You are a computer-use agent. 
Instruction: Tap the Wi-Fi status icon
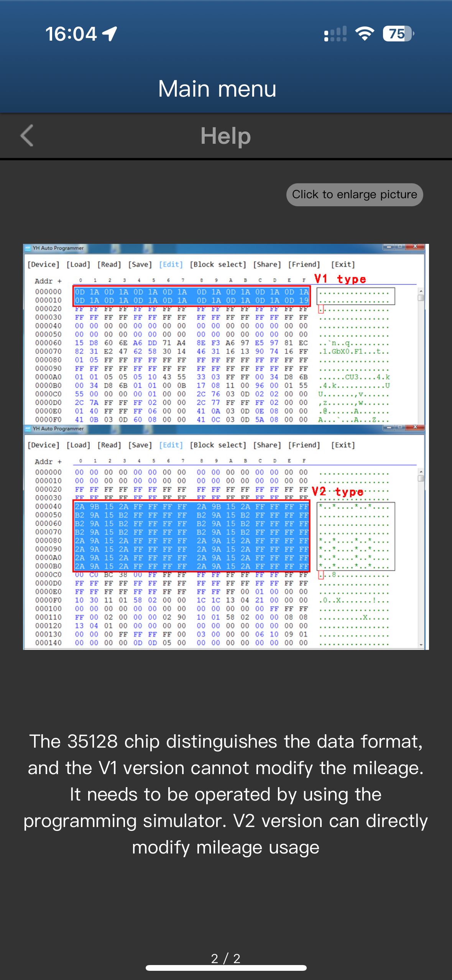coord(365,34)
